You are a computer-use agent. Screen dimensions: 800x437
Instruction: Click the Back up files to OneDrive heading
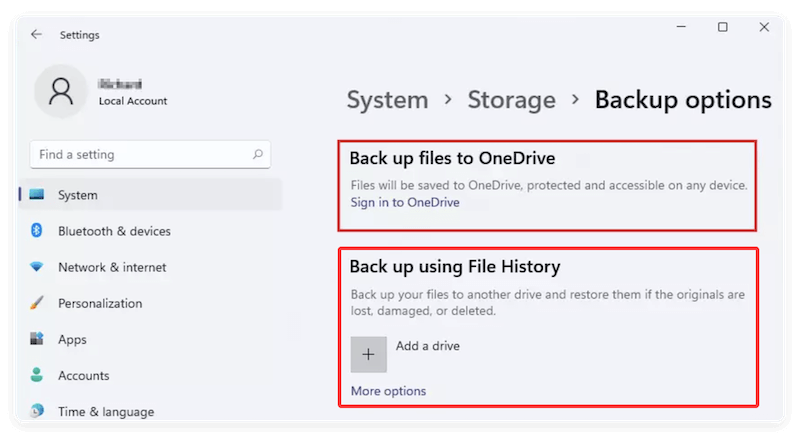pos(452,158)
